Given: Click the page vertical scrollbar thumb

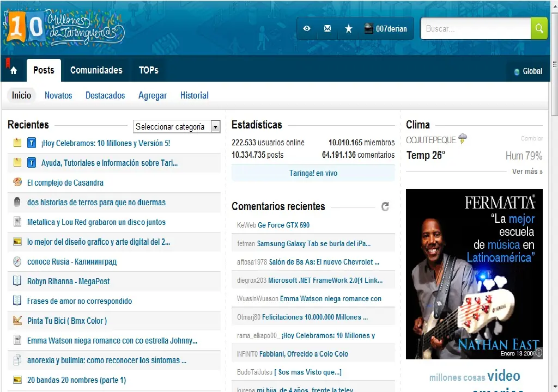Looking at the screenshot, I should click(x=554, y=64).
